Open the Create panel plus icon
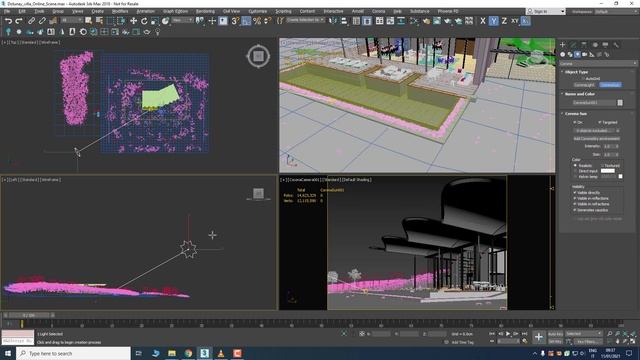Image resolution: width=640 pixels, height=360 pixels. pos(563,45)
